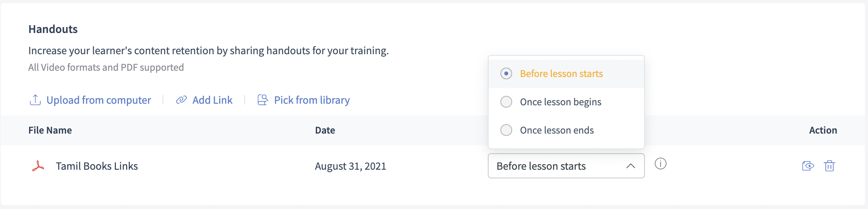868x209 pixels.
Task: Click the library picker icon
Action: click(263, 100)
